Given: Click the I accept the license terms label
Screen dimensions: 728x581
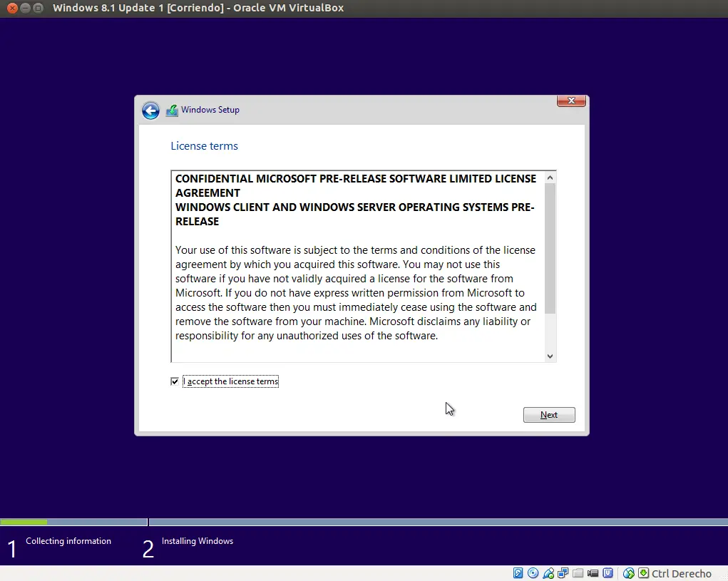Looking at the screenshot, I should point(231,381).
